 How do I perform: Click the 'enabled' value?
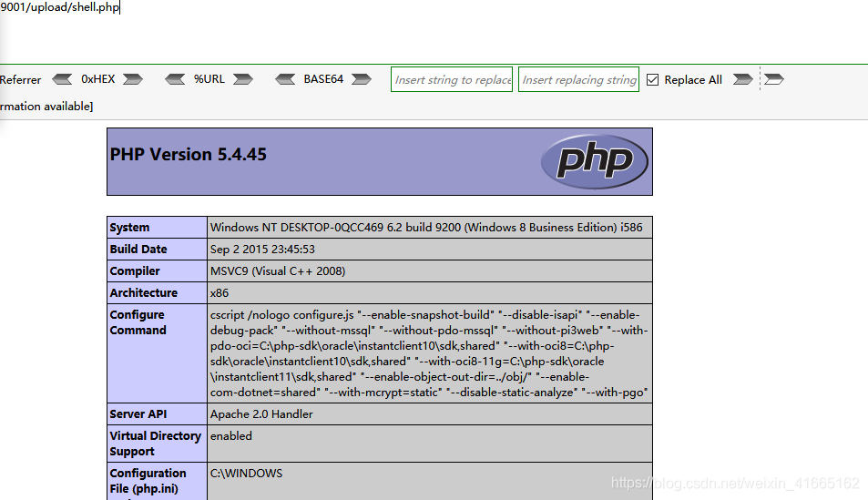point(230,435)
